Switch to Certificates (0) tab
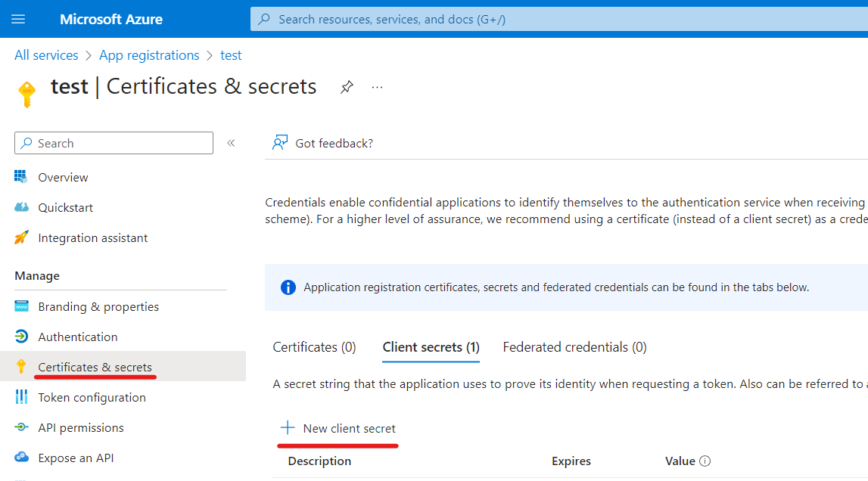The height and width of the screenshot is (481, 868). coord(314,347)
